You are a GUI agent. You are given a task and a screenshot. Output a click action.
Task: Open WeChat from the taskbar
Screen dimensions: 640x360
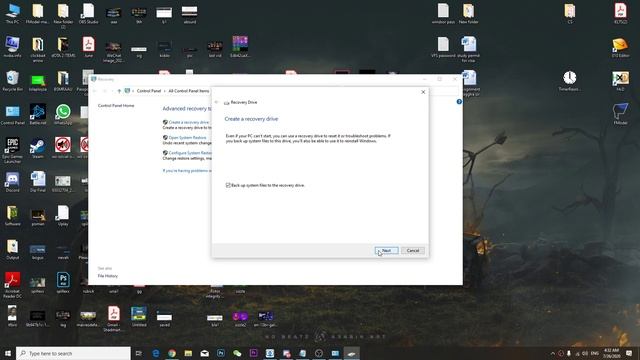pos(237,353)
